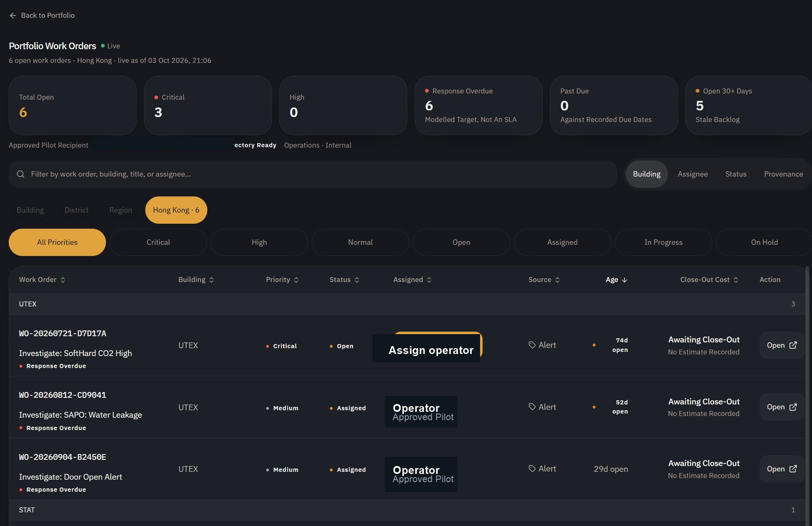This screenshot has height=526, width=812.
Task: Group work orders by Building tab
Action: (x=646, y=174)
